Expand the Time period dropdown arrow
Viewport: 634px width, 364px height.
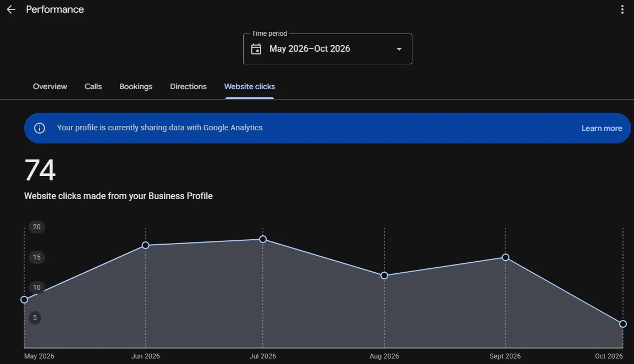[399, 49]
